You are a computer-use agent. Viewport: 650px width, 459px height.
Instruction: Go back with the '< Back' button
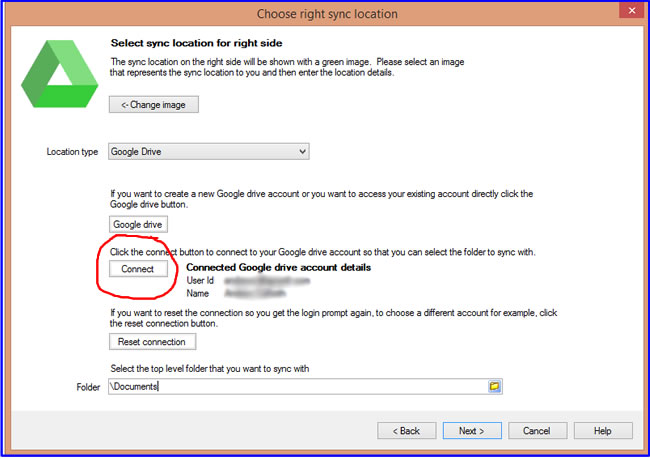click(x=407, y=431)
